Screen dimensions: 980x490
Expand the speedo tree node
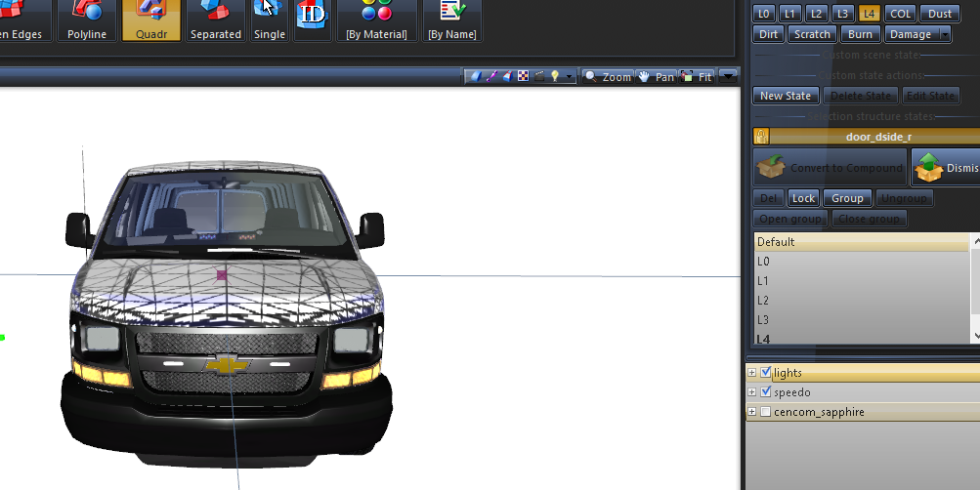pos(752,392)
